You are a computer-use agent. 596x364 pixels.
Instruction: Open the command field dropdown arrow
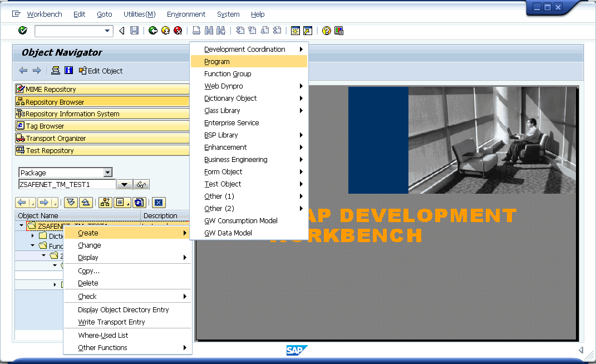pos(107,31)
